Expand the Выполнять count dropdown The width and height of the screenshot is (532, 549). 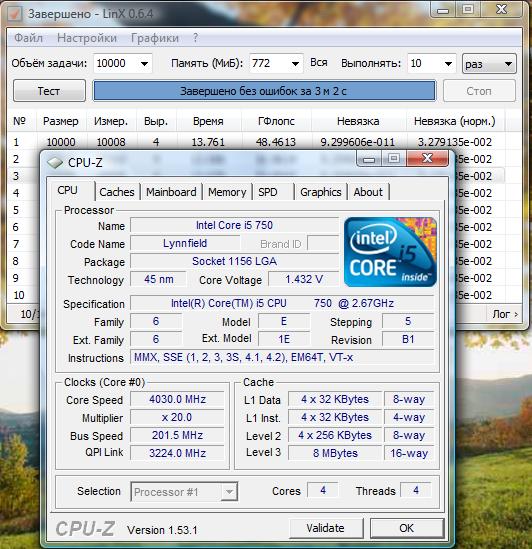click(448, 64)
